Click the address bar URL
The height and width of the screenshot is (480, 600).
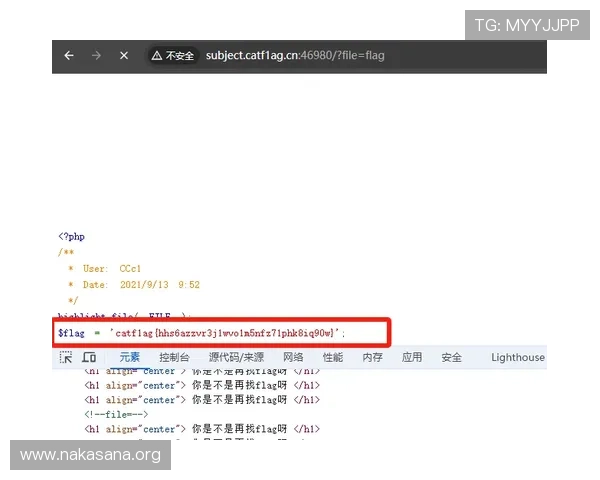tap(295, 56)
